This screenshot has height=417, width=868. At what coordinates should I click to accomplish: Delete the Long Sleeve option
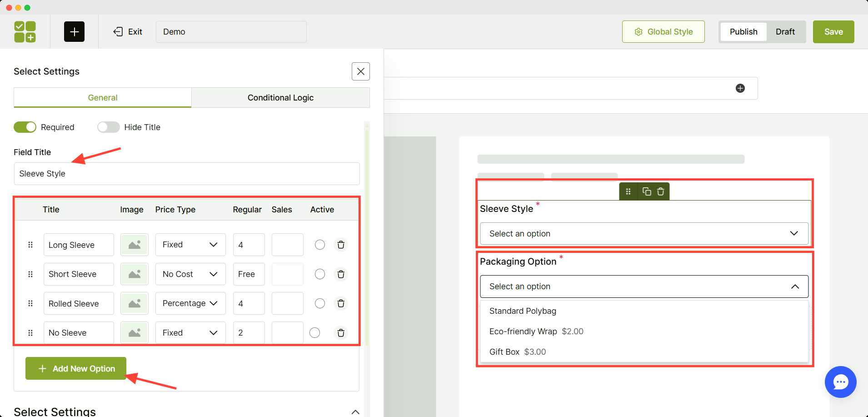[341, 245]
